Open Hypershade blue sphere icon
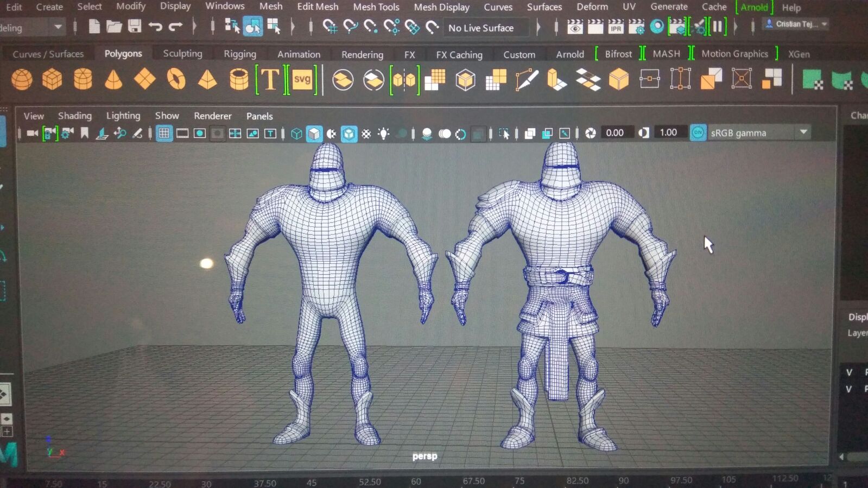The width and height of the screenshot is (868, 488). point(657,26)
